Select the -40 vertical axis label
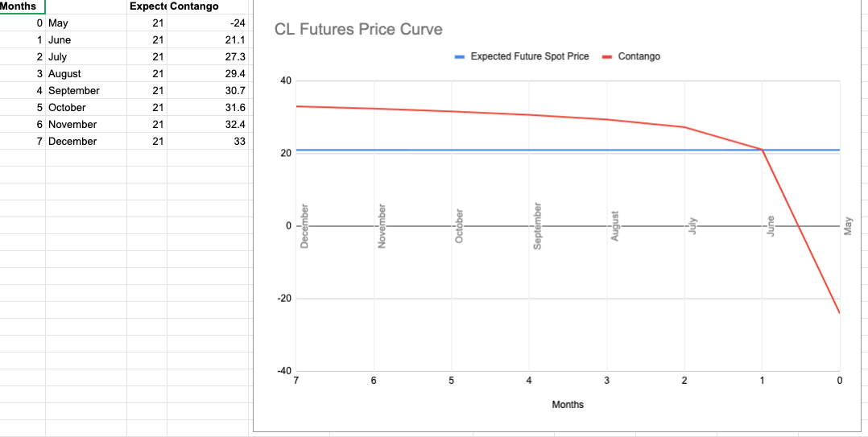The height and width of the screenshot is (437, 868). (284, 371)
